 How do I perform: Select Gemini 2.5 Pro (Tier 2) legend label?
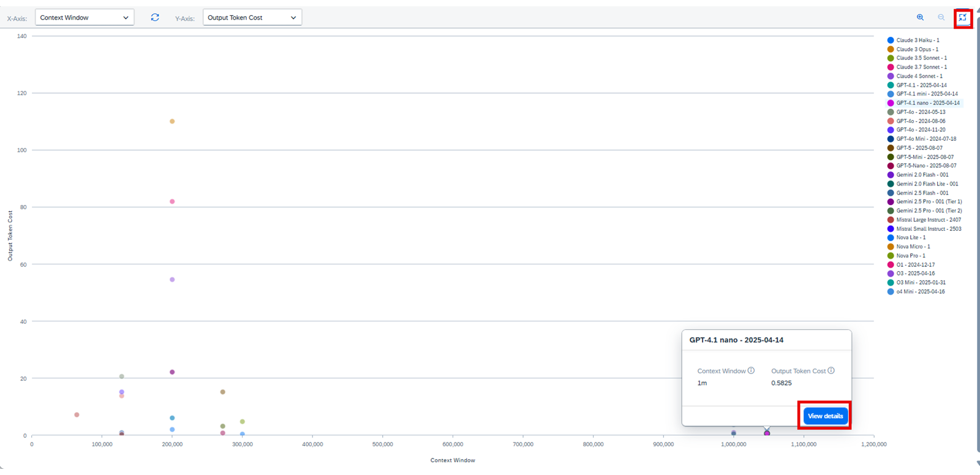click(x=929, y=211)
